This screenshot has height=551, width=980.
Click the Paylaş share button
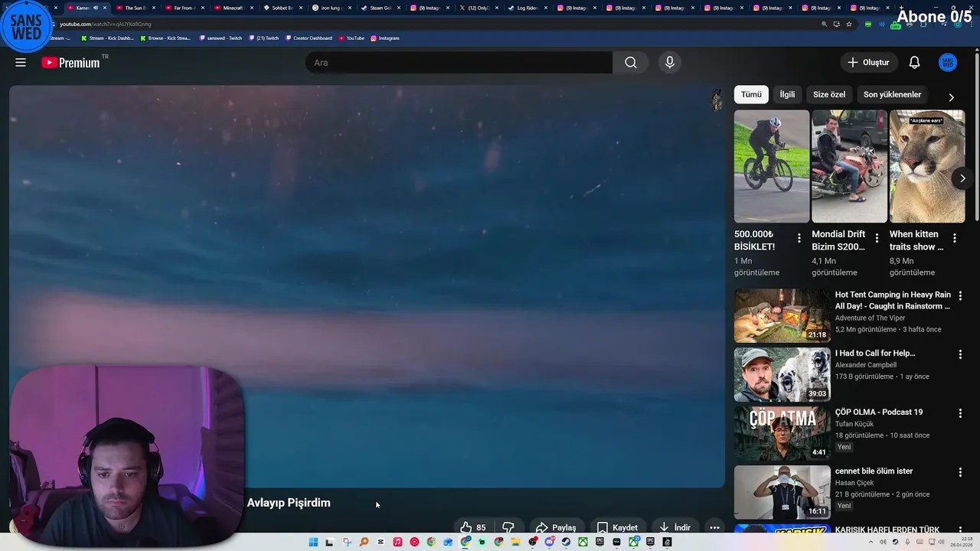click(556, 527)
